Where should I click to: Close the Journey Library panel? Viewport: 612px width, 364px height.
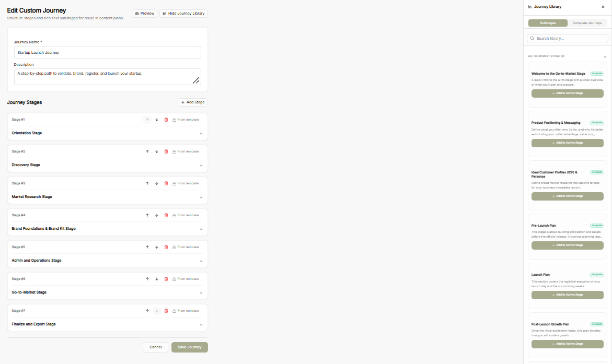pos(603,7)
